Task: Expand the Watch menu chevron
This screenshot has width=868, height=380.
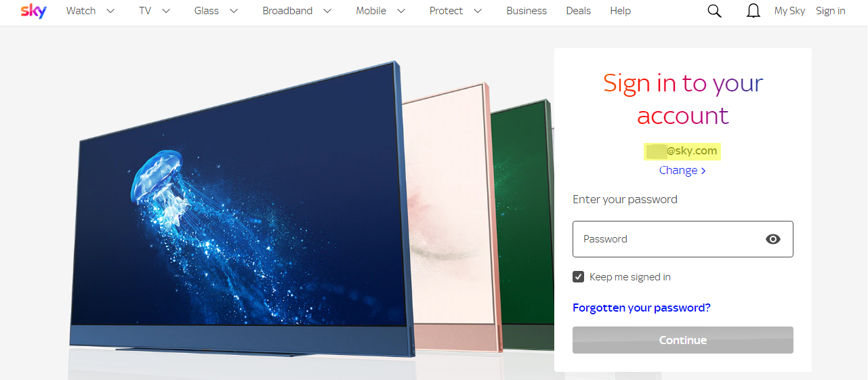Action: coord(111,11)
